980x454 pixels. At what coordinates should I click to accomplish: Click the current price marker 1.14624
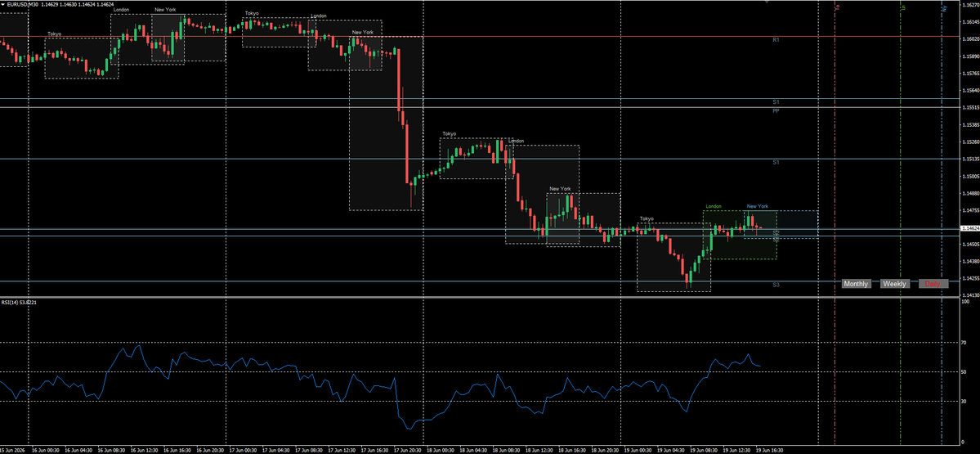tap(969, 229)
